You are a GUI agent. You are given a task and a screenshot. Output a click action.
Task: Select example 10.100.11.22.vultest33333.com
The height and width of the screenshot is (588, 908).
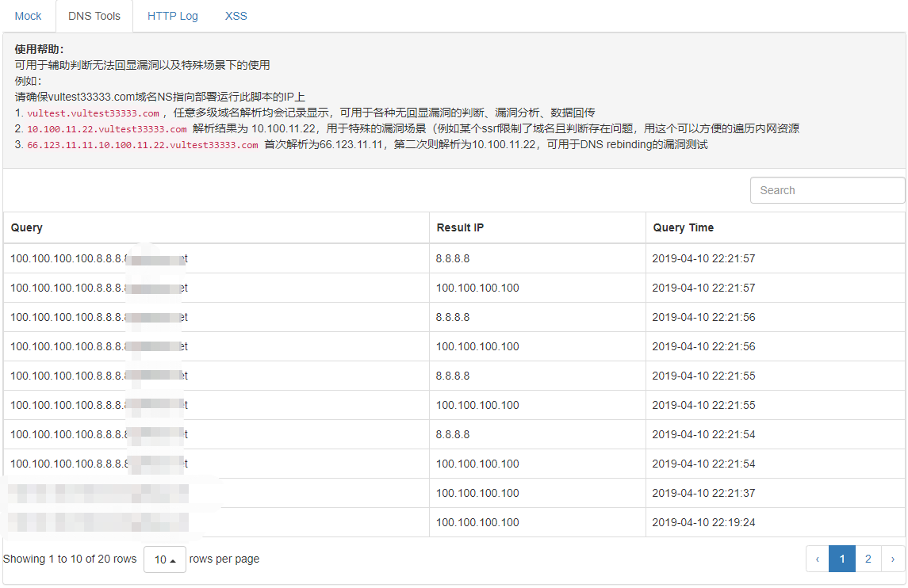coord(107,129)
